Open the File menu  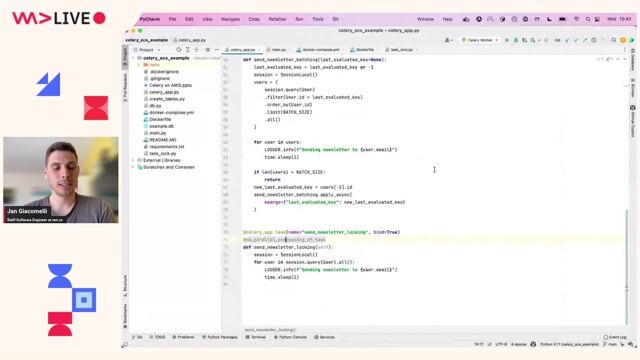point(172,19)
